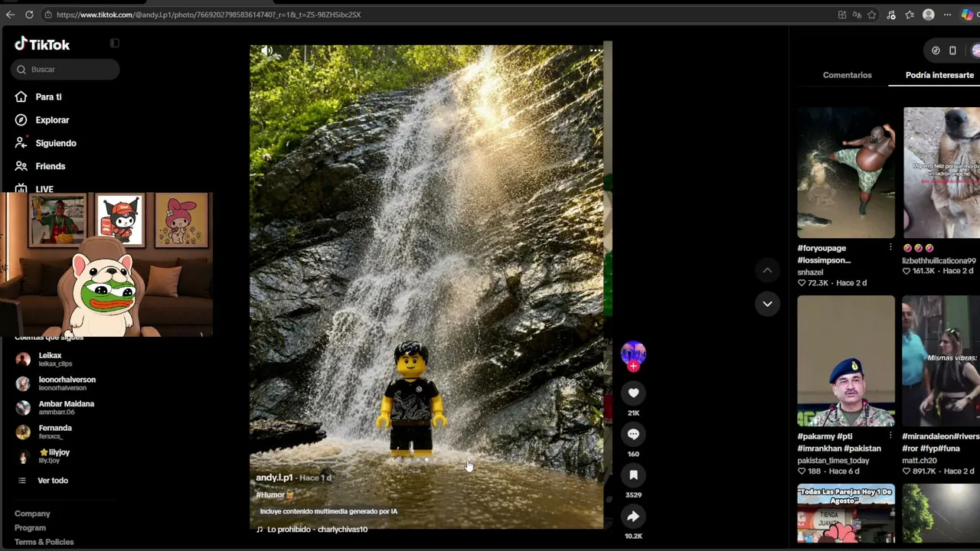The height and width of the screenshot is (551, 980).
Task: Open the post's three-dot options menu
Action: [595, 51]
